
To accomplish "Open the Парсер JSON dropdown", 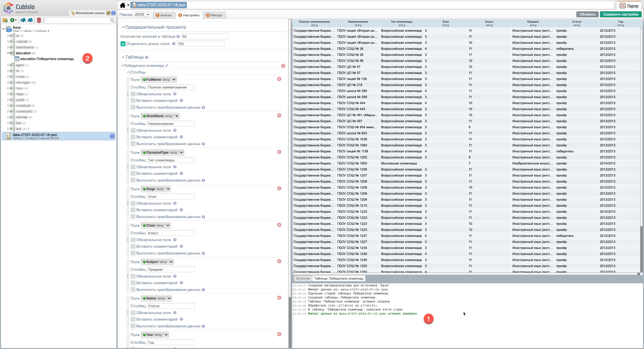I will 142,15.
